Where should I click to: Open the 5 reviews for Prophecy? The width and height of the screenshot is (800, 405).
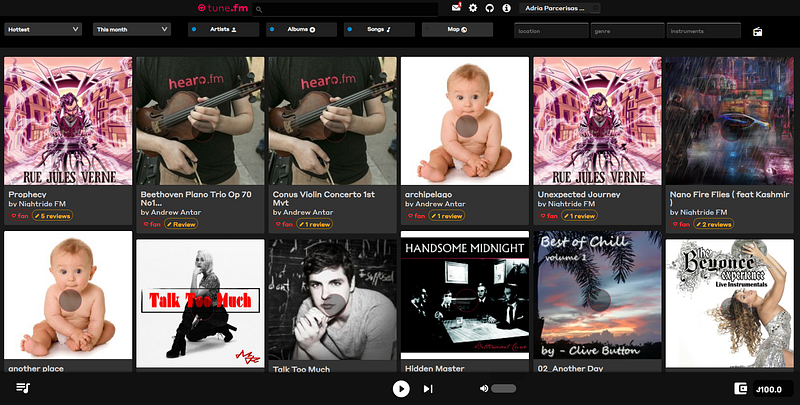[x=53, y=216]
